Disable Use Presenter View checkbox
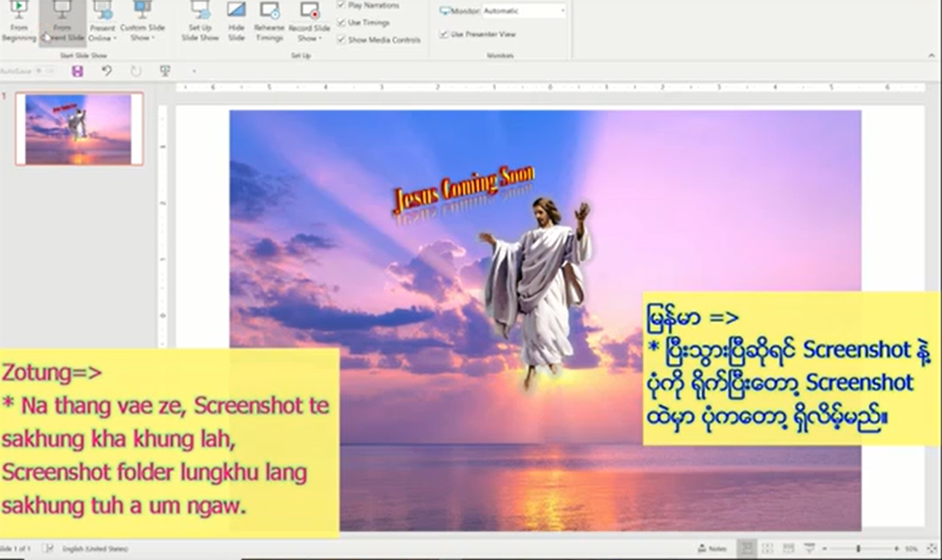Image resolution: width=942 pixels, height=560 pixels. 444,34
